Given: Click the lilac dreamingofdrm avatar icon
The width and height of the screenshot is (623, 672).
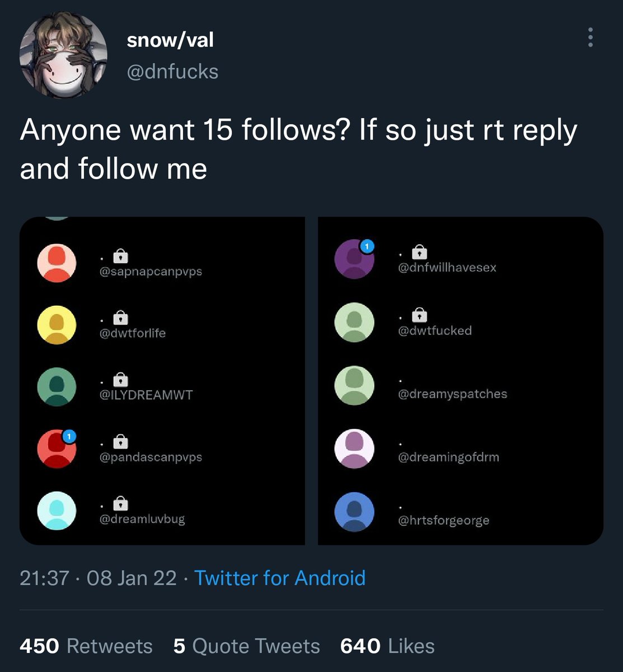Looking at the screenshot, I should 354,449.
